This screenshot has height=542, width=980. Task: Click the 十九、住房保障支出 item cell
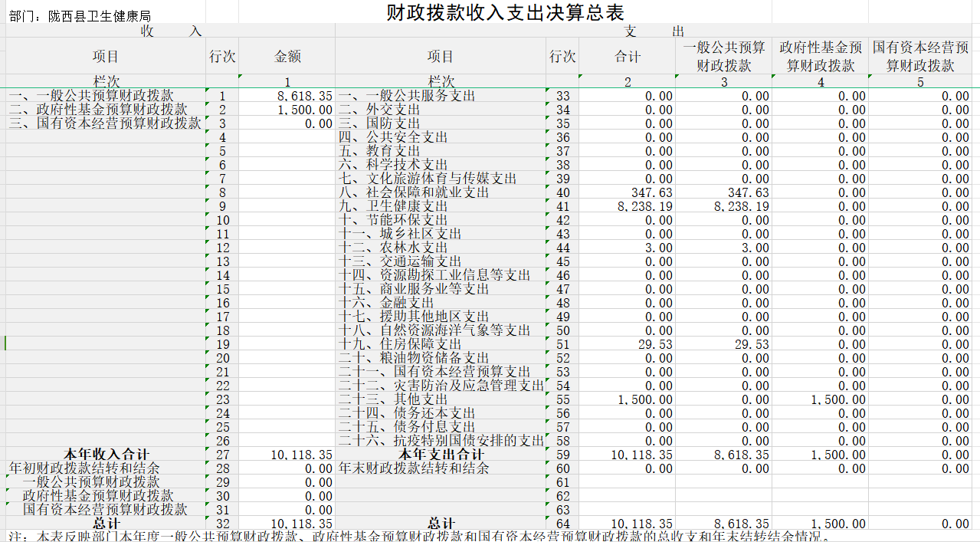400,345
